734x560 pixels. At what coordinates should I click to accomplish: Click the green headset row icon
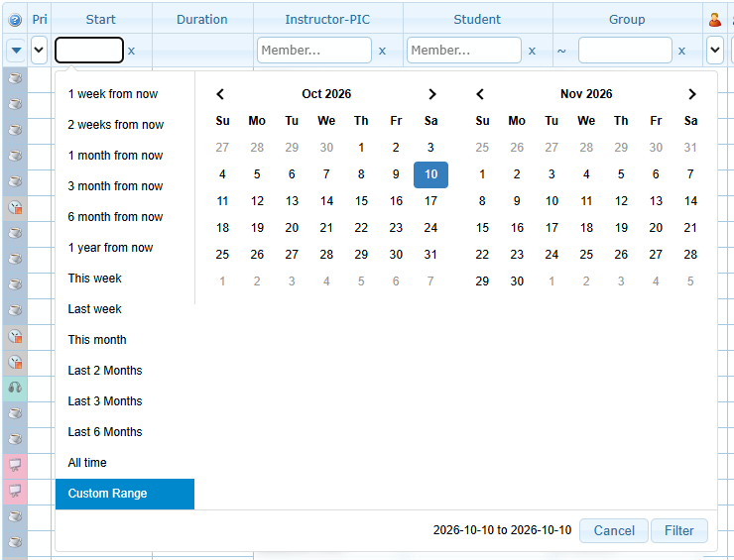pos(15,388)
